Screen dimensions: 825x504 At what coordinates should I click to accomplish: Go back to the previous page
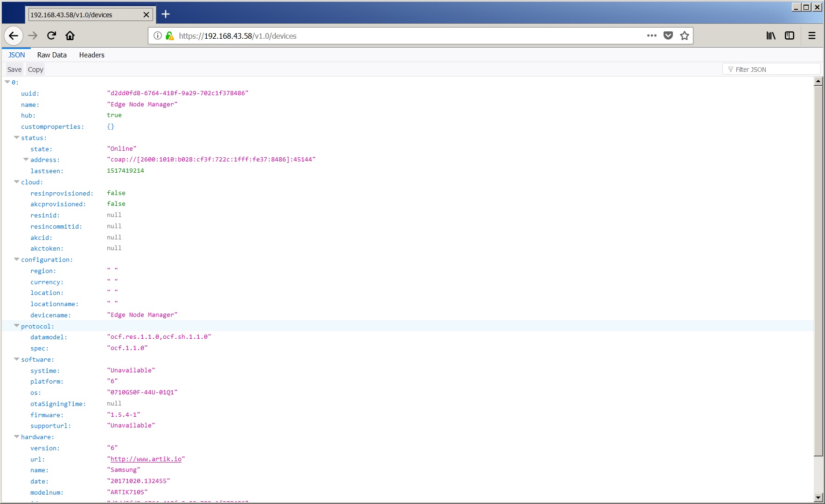[x=14, y=35]
